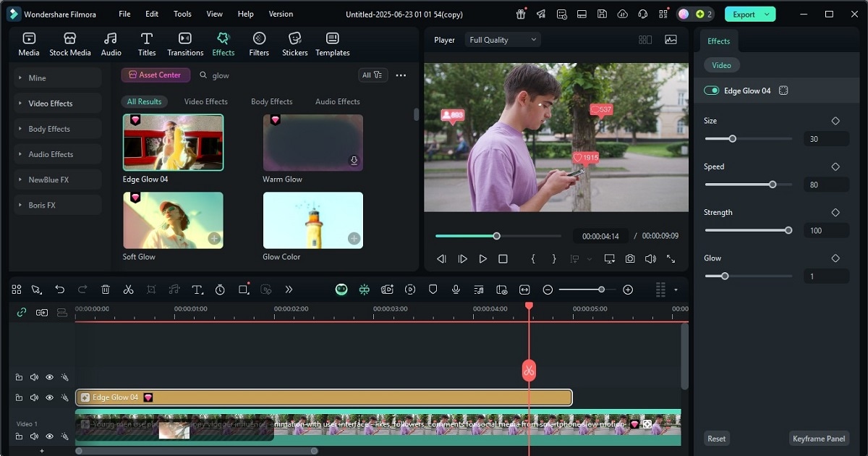Click the Asset Center button
The image size is (868, 456).
coord(156,75)
